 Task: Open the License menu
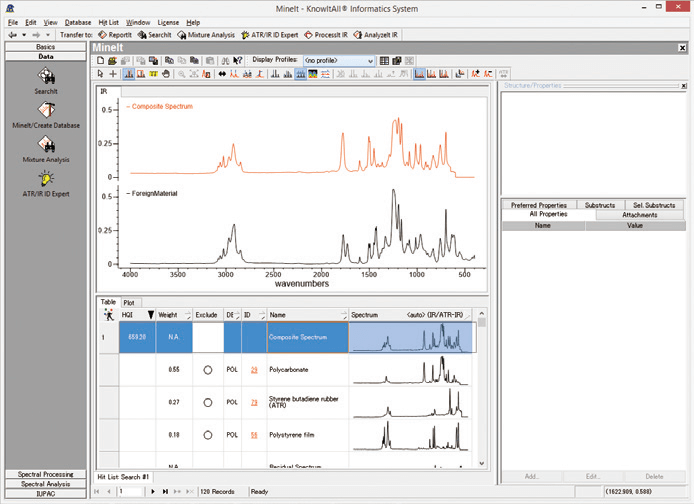click(x=168, y=22)
